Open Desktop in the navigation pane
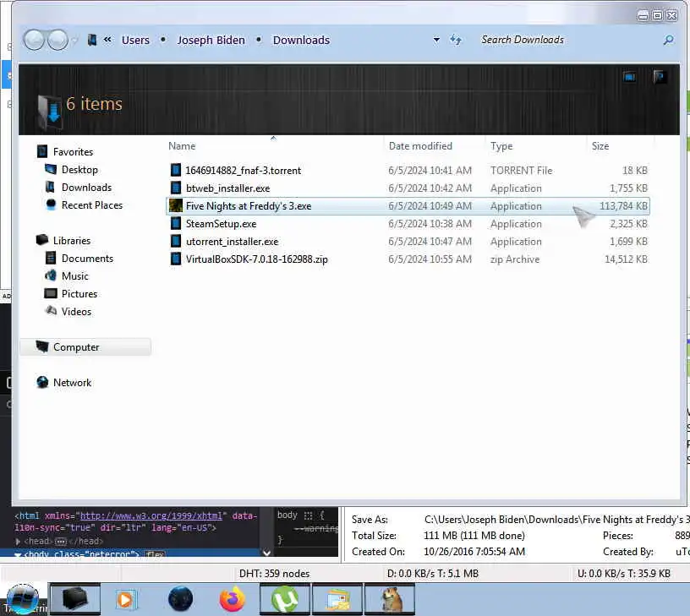This screenshot has width=690, height=616. pyautogui.click(x=79, y=170)
